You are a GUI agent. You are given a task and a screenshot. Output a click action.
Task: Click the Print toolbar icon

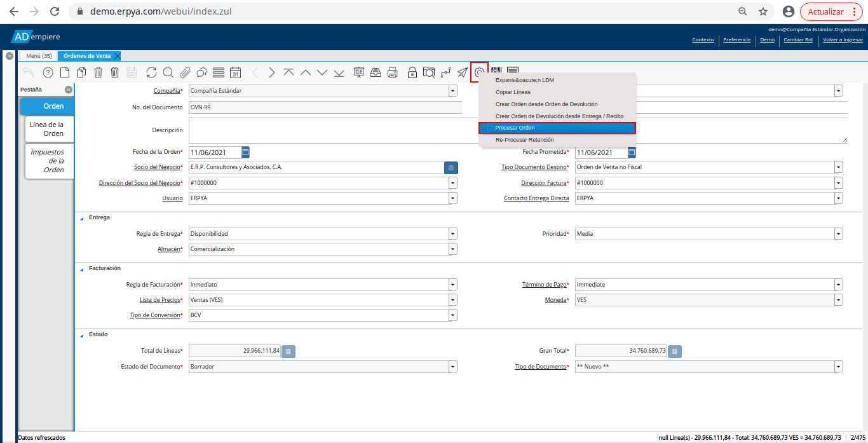pos(393,72)
